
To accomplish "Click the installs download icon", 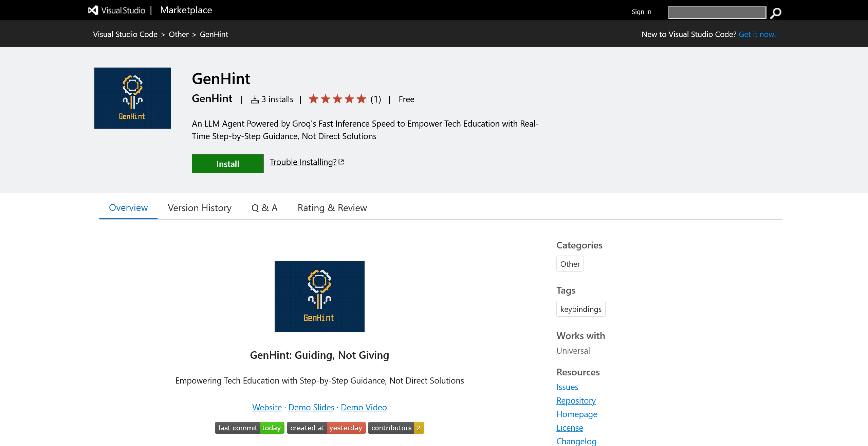I will (255, 99).
